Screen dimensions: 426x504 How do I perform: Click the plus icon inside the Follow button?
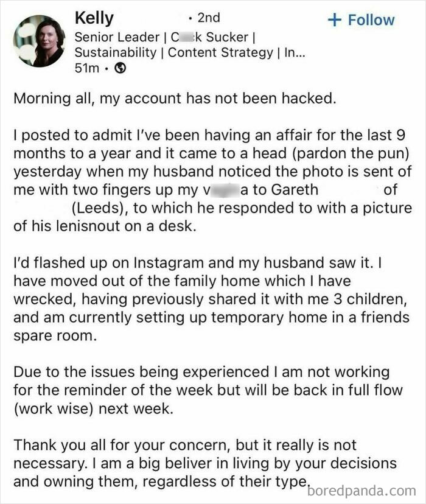coord(333,19)
